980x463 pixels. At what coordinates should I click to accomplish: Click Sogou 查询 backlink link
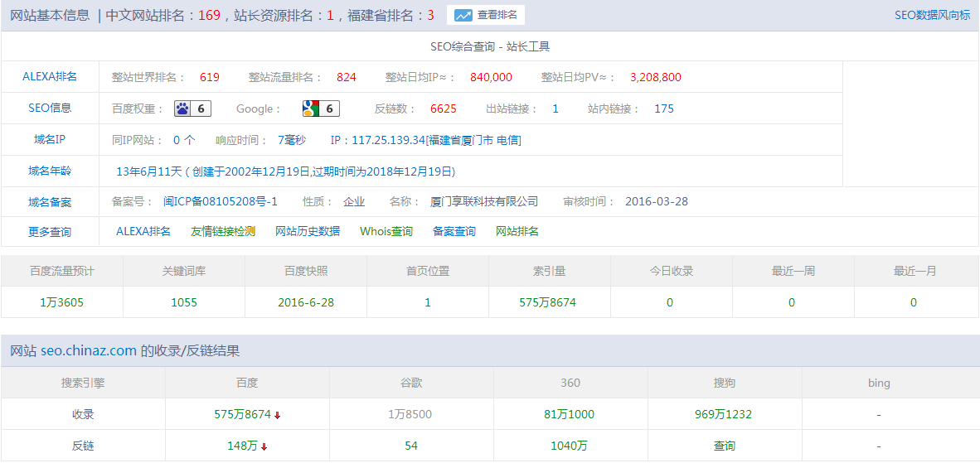point(725,446)
